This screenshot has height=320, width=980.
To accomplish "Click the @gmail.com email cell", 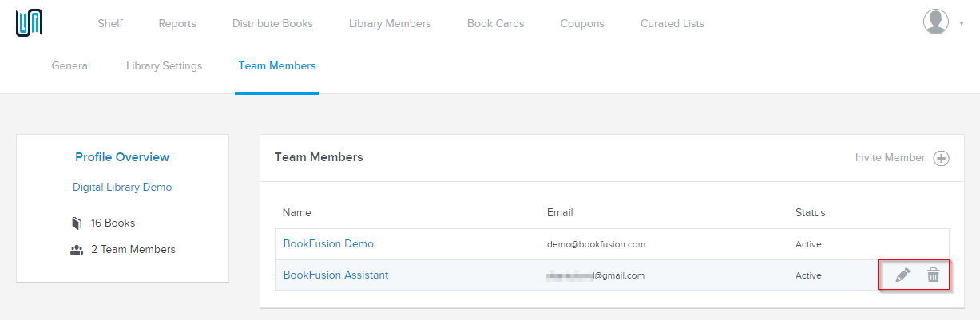I will click(x=596, y=275).
